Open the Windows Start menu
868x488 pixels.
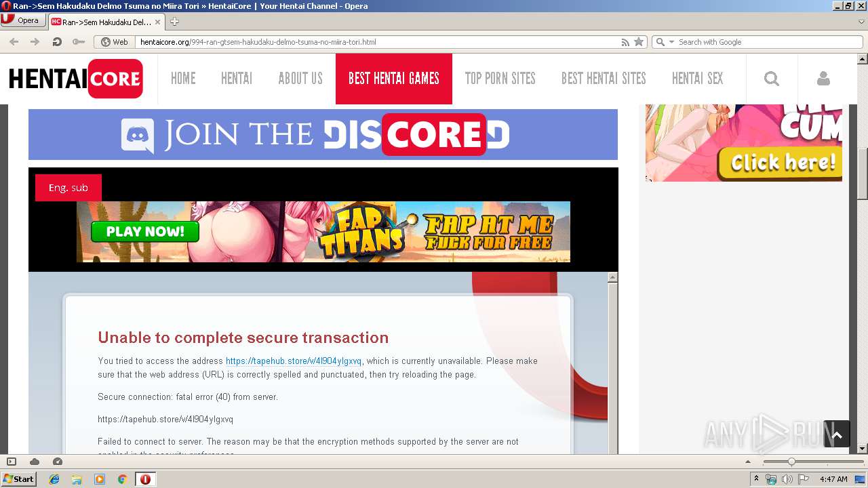point(19,479)
